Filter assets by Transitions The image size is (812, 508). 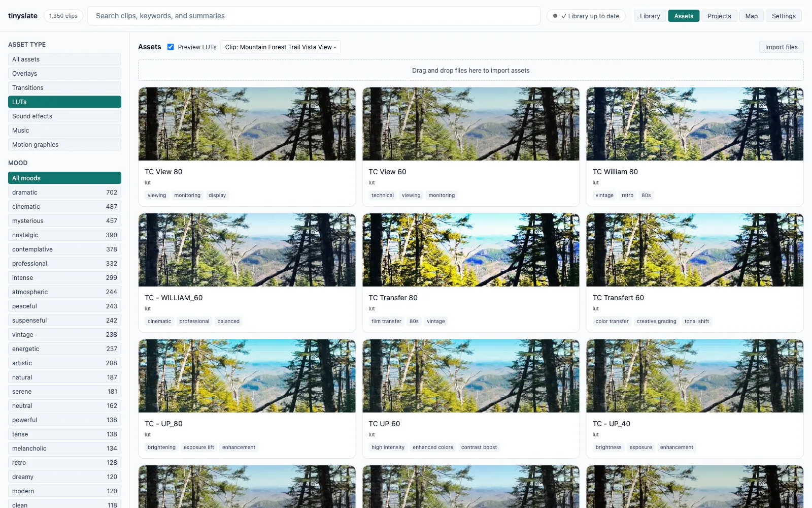(64, 88)
